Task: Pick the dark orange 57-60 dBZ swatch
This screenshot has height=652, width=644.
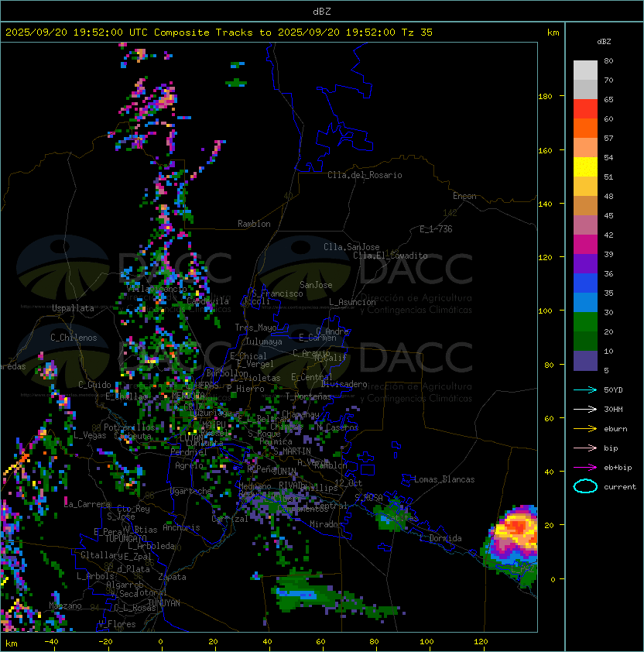Action: 585,128
